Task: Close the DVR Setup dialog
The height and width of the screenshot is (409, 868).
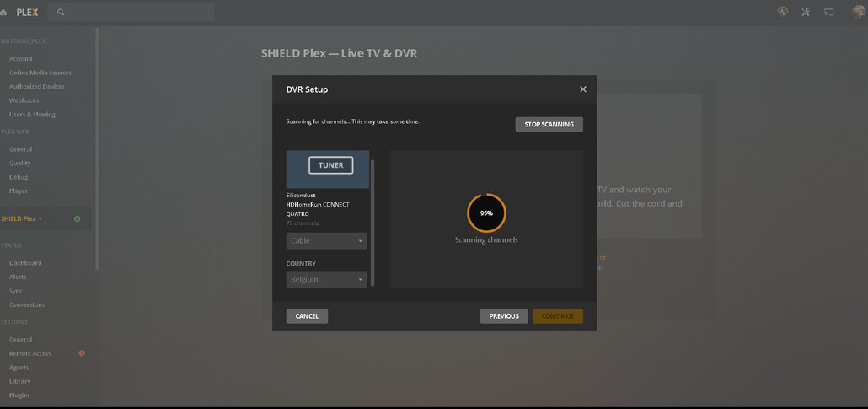Action: tap(582, 89)
